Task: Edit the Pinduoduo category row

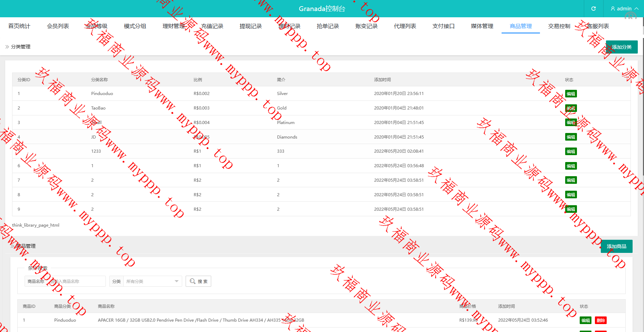Action: click(x=571, y=94)
